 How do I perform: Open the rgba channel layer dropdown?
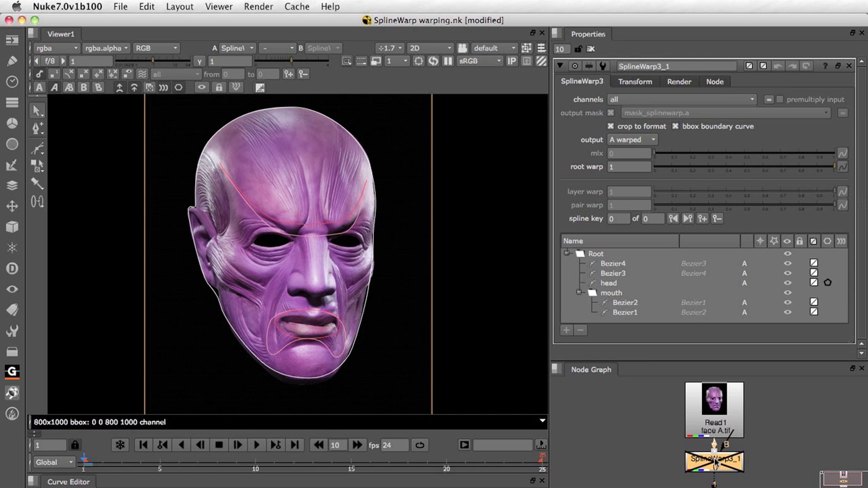[x=56, y=48]
